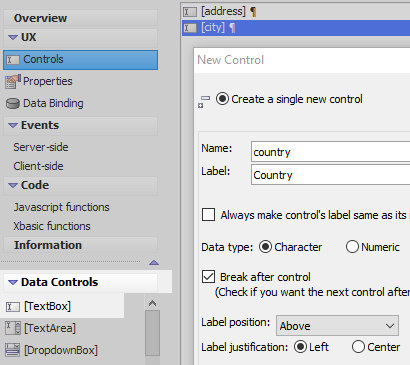The image size is (410, 365).
Task: Click the Code section header text
Action: tap(35, 185)
